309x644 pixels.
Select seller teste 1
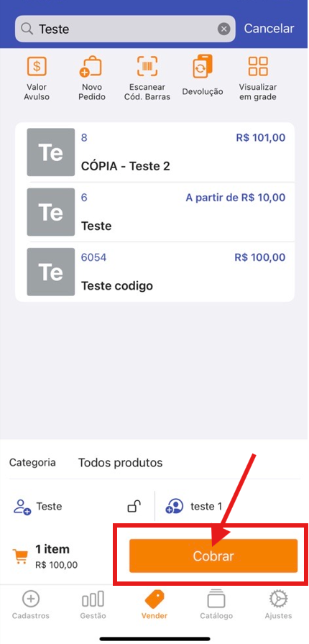tap(193, 507)
